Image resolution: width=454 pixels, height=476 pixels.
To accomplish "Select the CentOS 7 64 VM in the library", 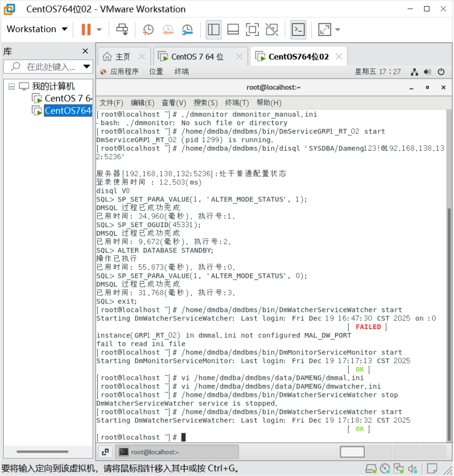I will (x=62, y=98).
